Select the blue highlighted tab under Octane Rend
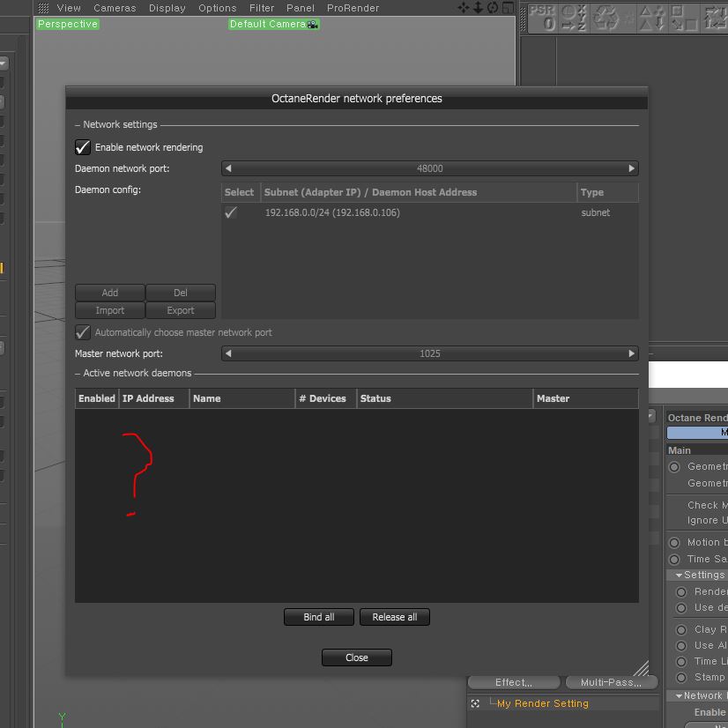The width and height of the screenshot is (728, 728). coord(697,433)
